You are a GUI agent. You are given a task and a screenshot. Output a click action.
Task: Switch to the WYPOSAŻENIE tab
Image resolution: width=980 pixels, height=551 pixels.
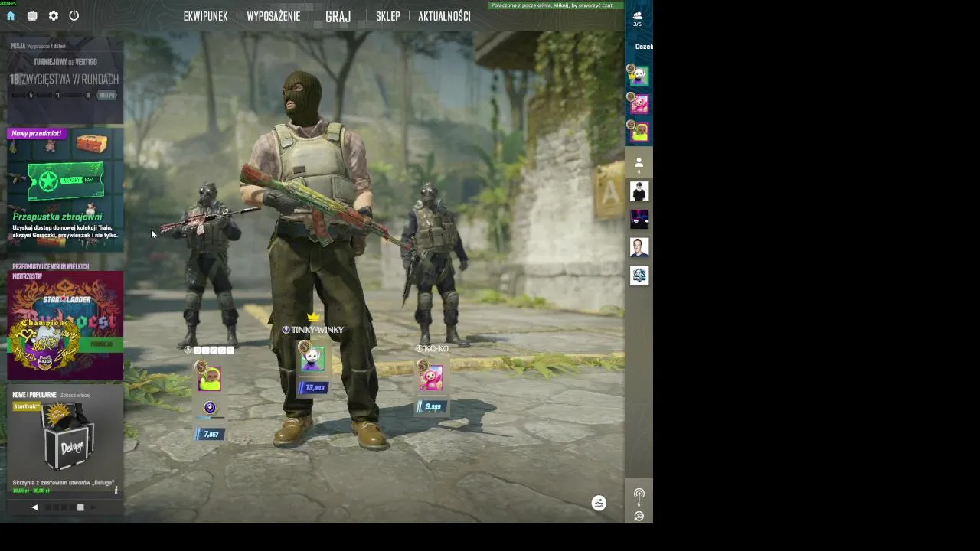point(273,16)
